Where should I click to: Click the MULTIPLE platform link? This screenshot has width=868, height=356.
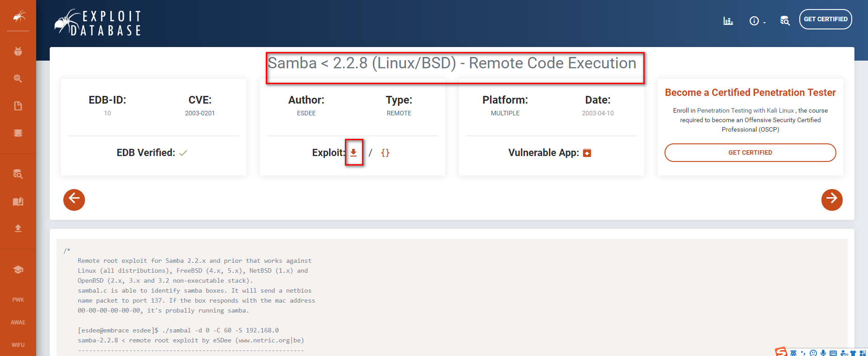(505, 113)
